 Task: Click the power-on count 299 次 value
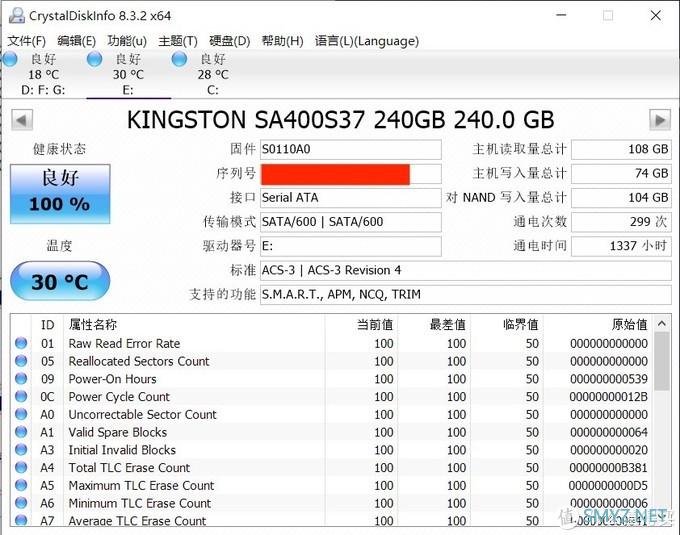click(621, 222)
